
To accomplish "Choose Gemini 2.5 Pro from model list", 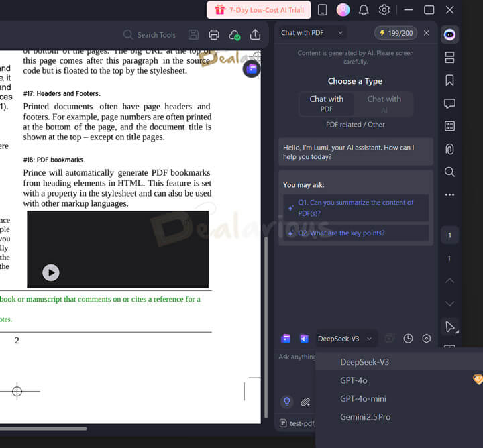I will point(399,417).
